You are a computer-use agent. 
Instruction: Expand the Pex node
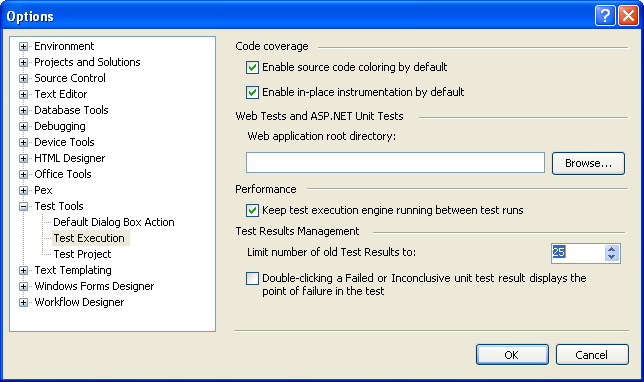(x=23, y=191)
